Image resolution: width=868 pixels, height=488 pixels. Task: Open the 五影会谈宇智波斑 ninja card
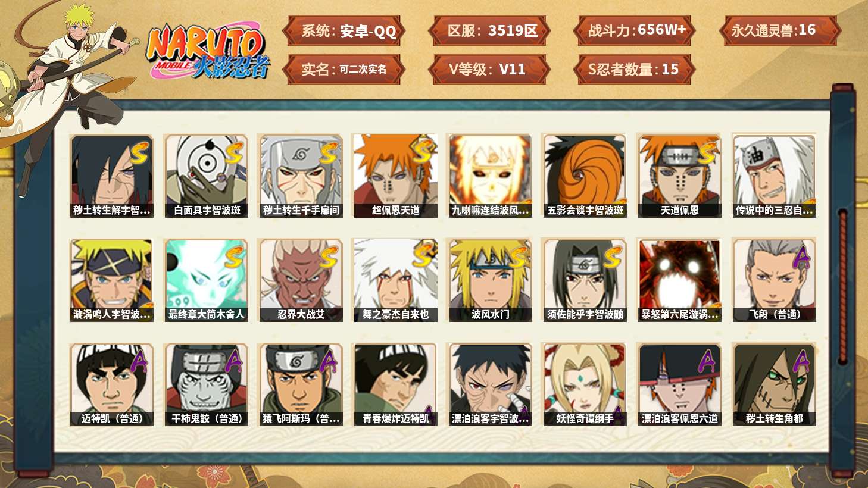585,176
